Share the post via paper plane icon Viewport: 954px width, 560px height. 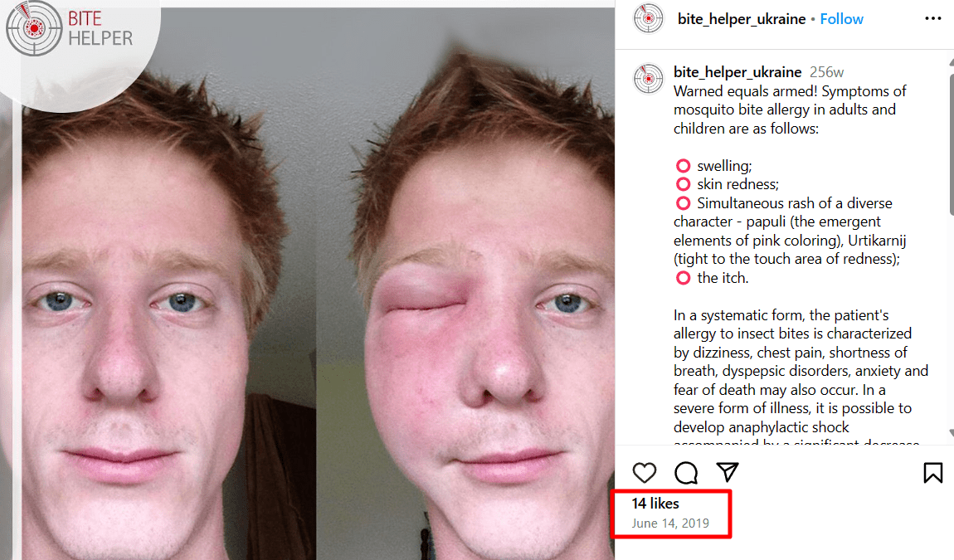click(x=727, y=472)
